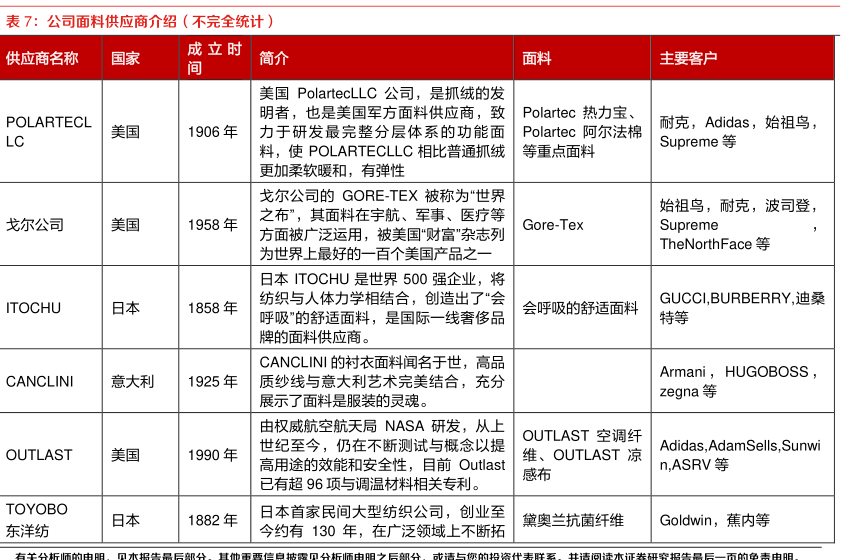Select the 1990 年 founding year cell

(x=212, y=455)
